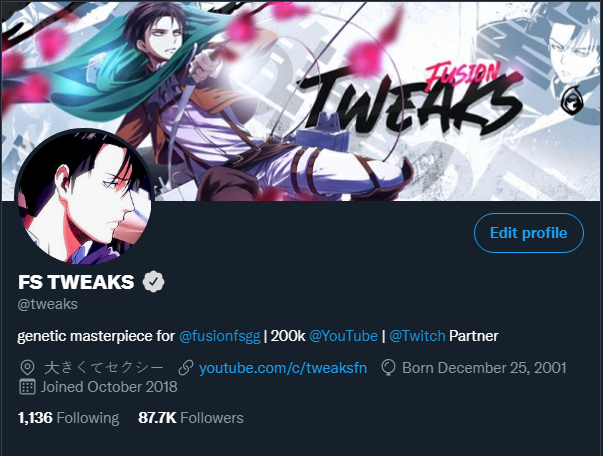The height and width of the screenshot is (456, 603).
Task: Click the birthday balloon icon
Action: click(x=388, y=368)
